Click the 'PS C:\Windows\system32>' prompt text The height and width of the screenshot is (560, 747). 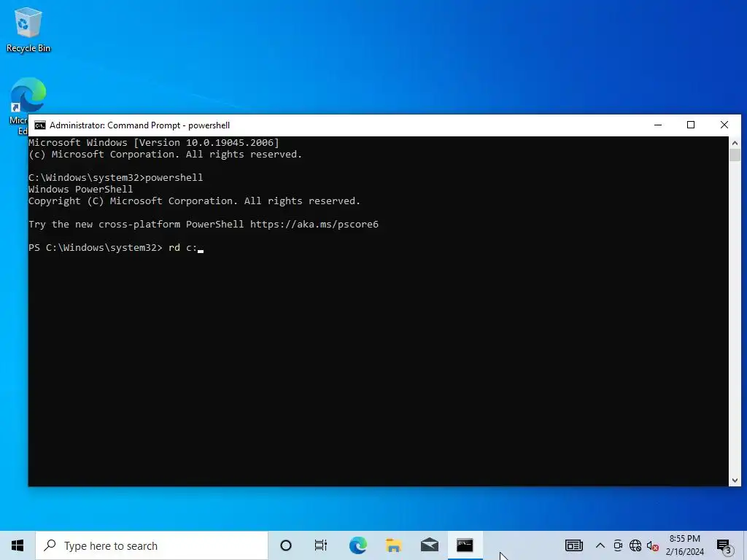coord(96,248)
